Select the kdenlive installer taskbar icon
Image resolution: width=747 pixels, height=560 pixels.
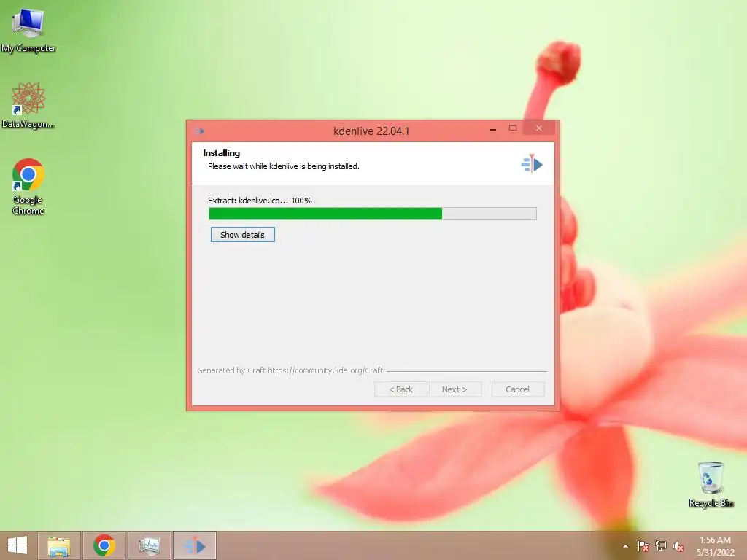point(194,545)
